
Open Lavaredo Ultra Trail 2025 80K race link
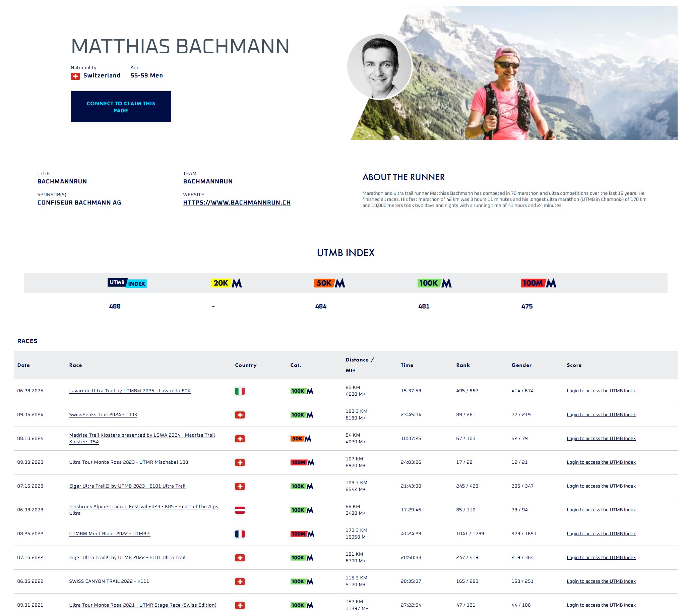[130, 391]
